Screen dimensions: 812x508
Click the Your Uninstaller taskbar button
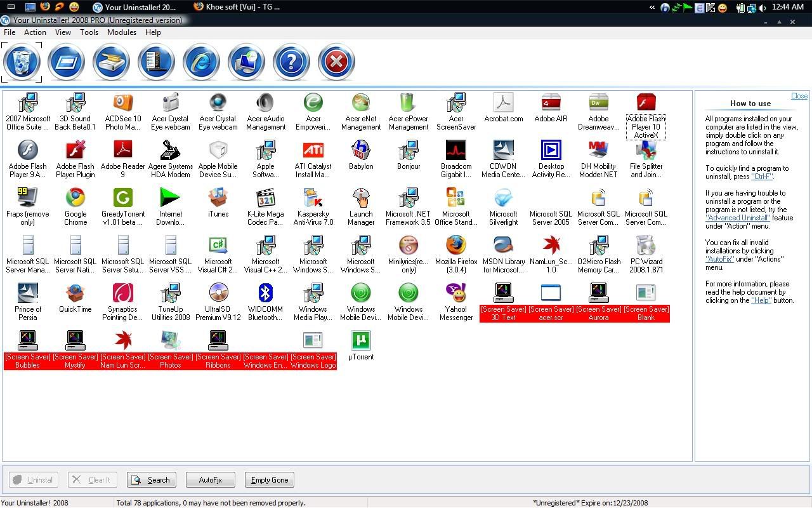pos(134,7)
